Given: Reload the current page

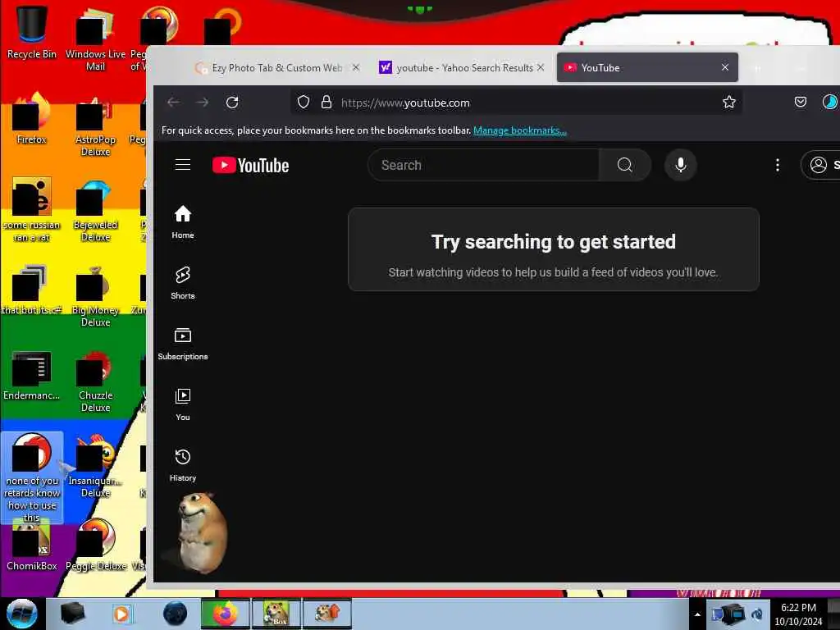Looking at the screenshot, I should 232,103.
